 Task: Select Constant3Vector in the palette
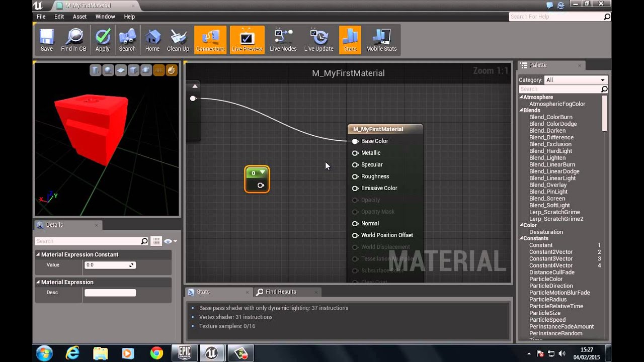551,258
